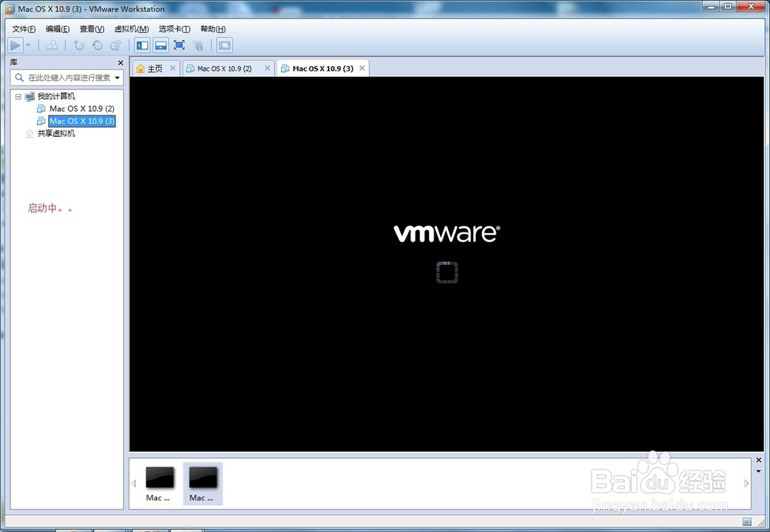Open the 编辑(E) menu

click(x=58, y=29)
